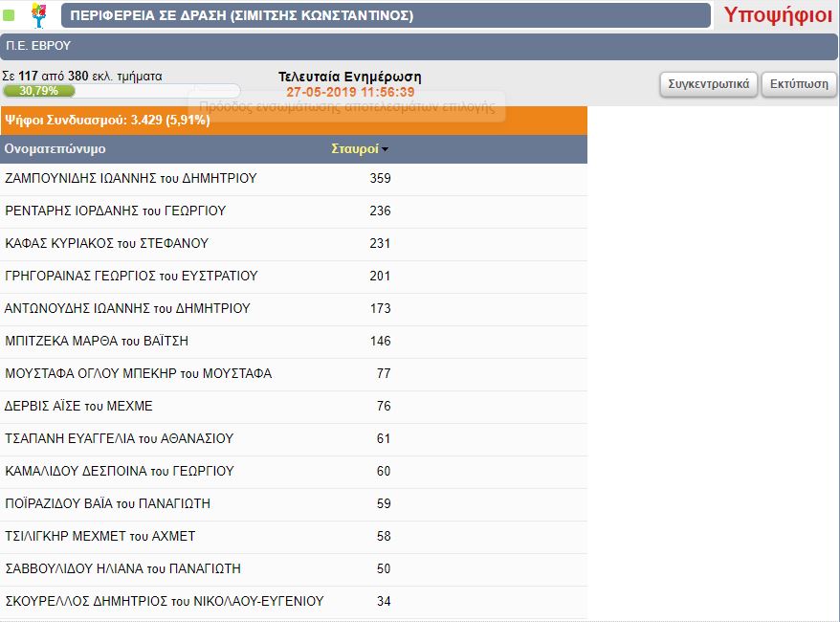
Task: Click the party logo icon in header
Action: tap(38, 14)
